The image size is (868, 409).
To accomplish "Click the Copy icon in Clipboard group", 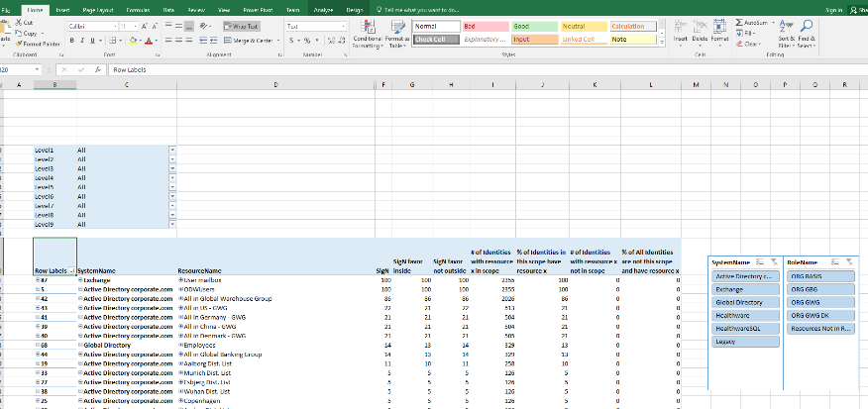I will point(19,34).
